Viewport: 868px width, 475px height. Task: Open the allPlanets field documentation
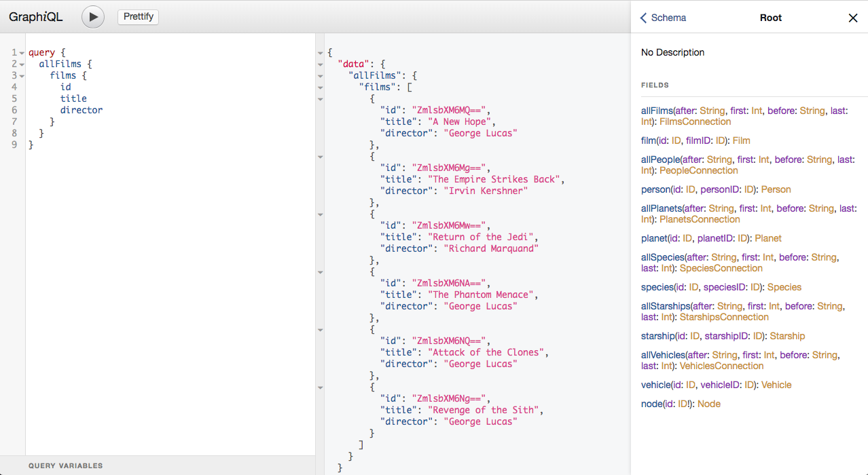(x=662, y=208)
